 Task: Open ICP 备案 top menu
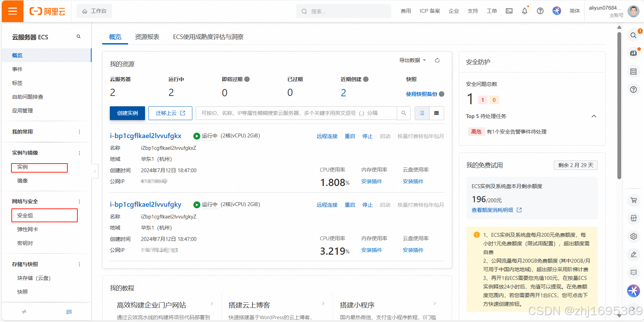(x=430, y=11)
